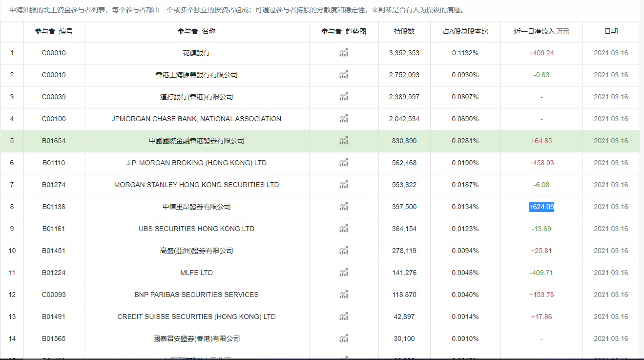
Task: Click share ratio 0.0690%
Action: 465,119
